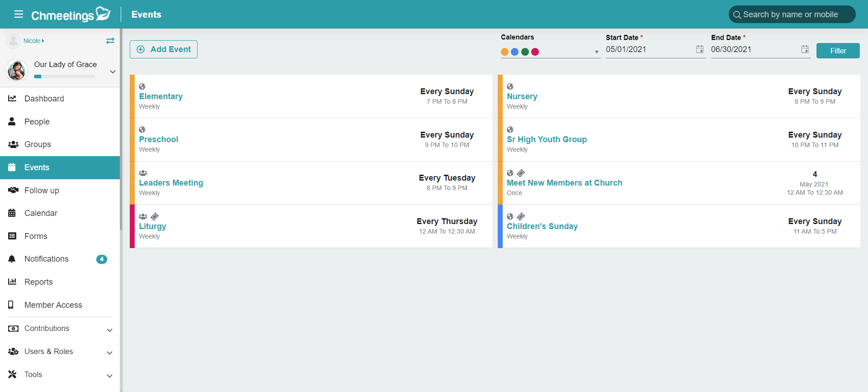Screen dimensions: 868x392
Task: Click the Filter button
Action: click(x=838, y=51)
